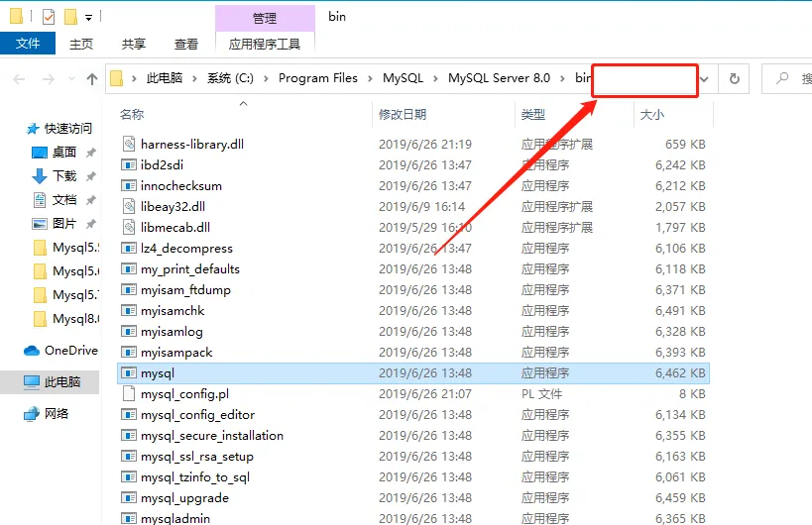Click the new folder icon in quick access toolbar
Screen dimensions: 812x525
(x=70, y=17)
